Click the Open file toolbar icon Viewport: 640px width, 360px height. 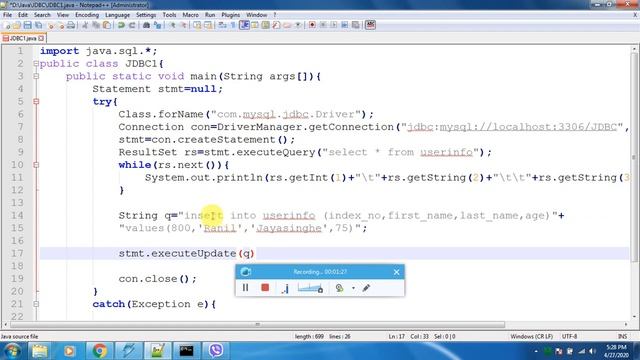point(17,25)
